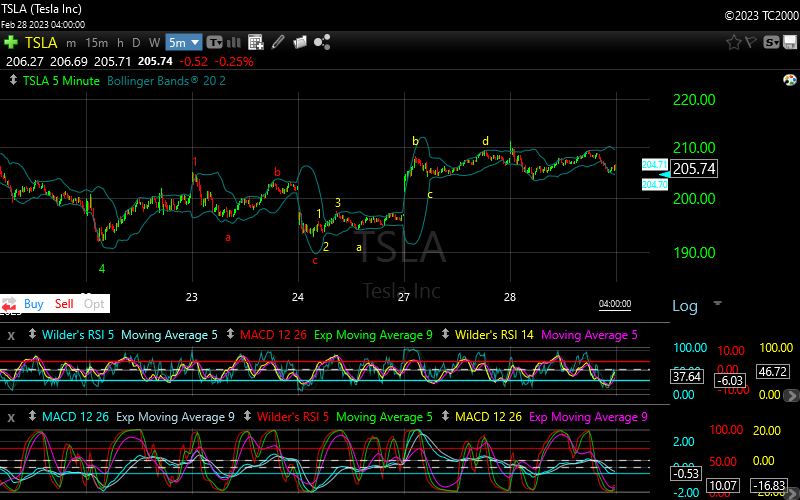
Task: Click move arrows before red Wilder's RSI 5
Action: (247, 417)
